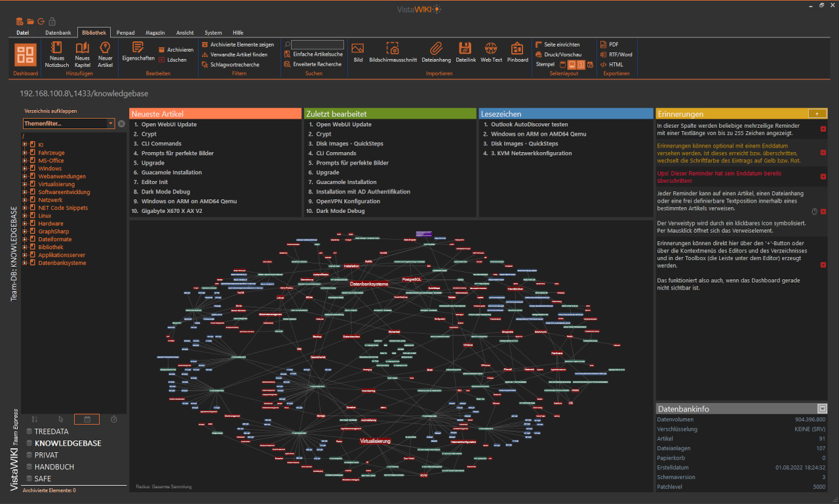Capture a Bildschirmausschnitt screenshot
Image resolution: width=839 pixels, height=504 pixels.
point(393,52)
